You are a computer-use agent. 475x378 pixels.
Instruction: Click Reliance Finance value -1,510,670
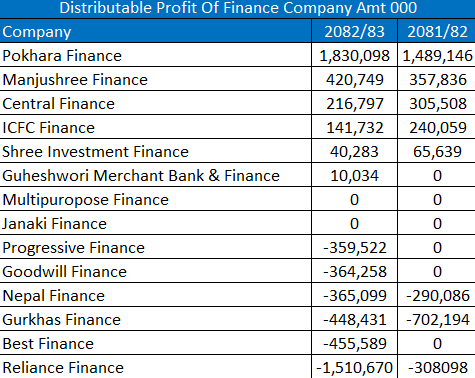coord(354,367)
